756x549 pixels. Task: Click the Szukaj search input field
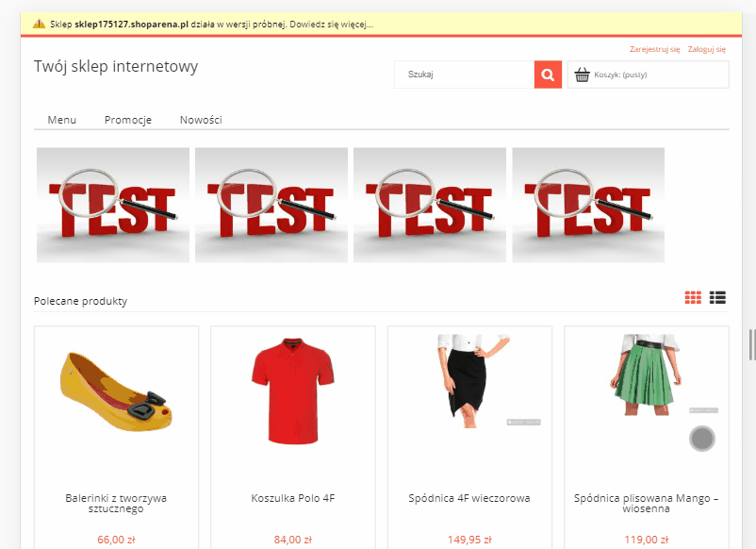tap(464, 75)
